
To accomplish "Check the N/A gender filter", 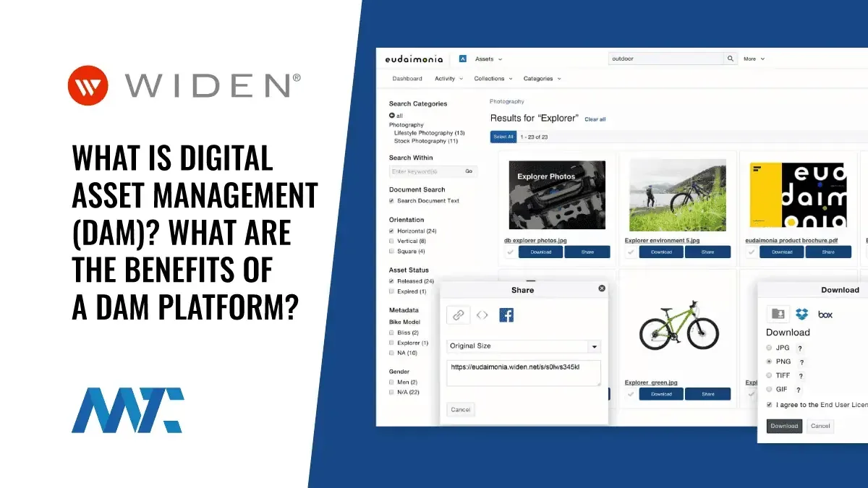I will (x=392, y=392).
